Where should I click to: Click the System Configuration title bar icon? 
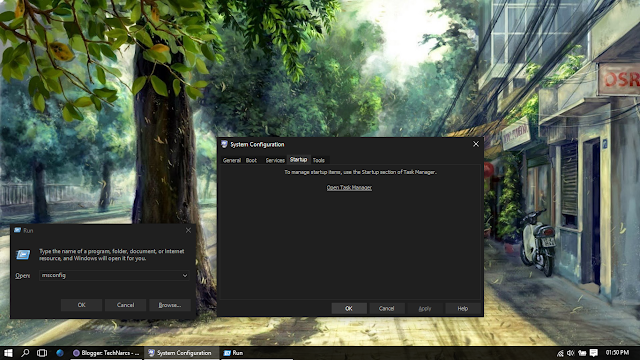pyautogui.click(x=224, y=144)
